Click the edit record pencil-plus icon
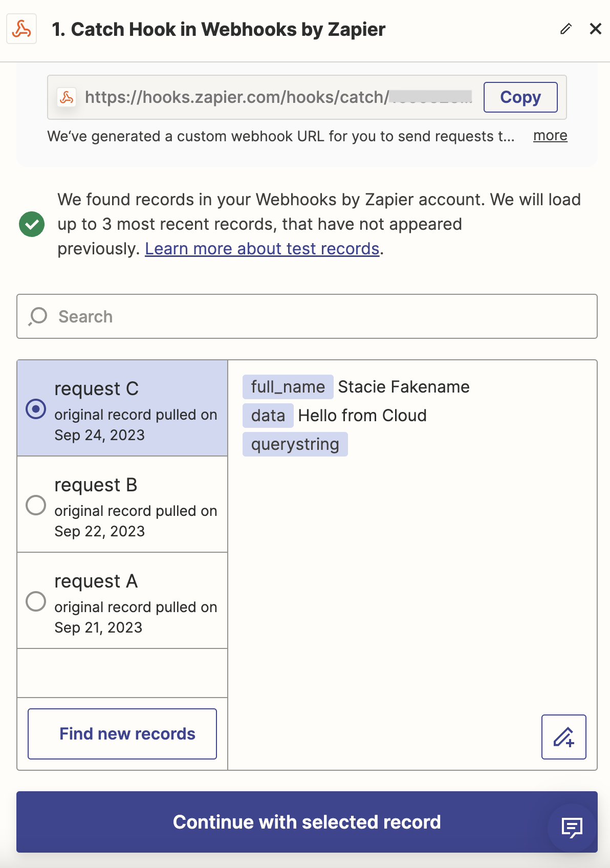The height and width of the screenshot is (868, 610). pyautogui.click(x=563, y=737)
